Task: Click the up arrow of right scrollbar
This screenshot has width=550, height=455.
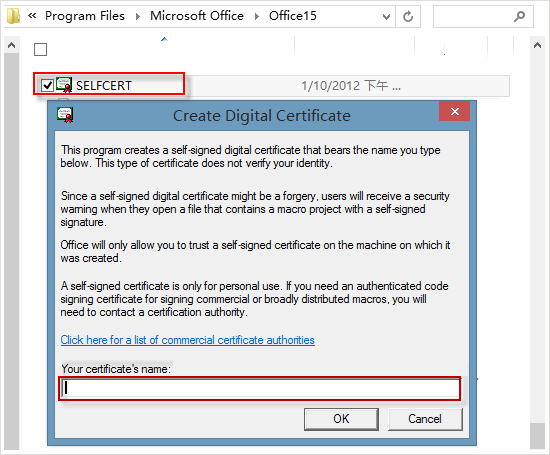Action: (537, 45)
